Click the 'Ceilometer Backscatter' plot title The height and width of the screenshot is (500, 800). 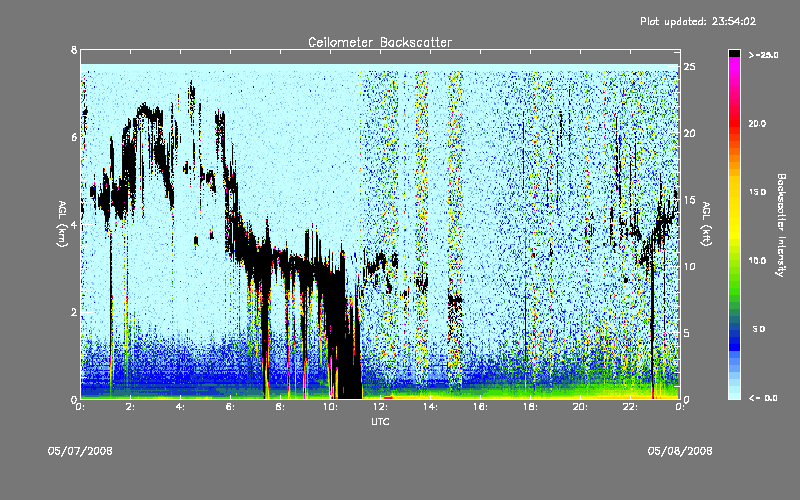380,42
